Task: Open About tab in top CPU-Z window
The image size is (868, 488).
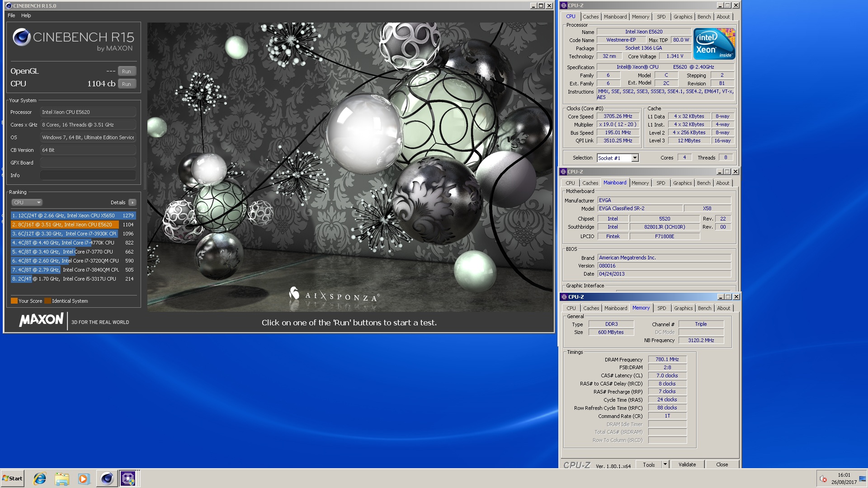Action: [x=723, y=17]
